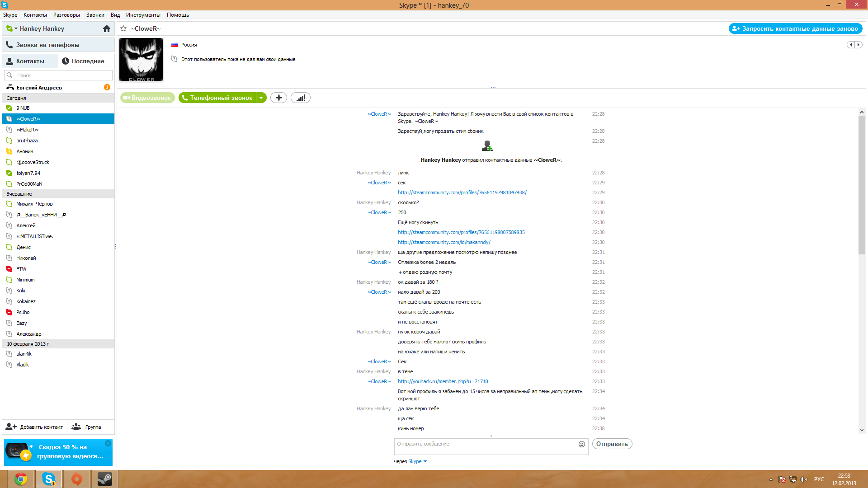Viewport: 868px width, 488px height.
Task: Select contact Kokainez
Action: (58, 301)
